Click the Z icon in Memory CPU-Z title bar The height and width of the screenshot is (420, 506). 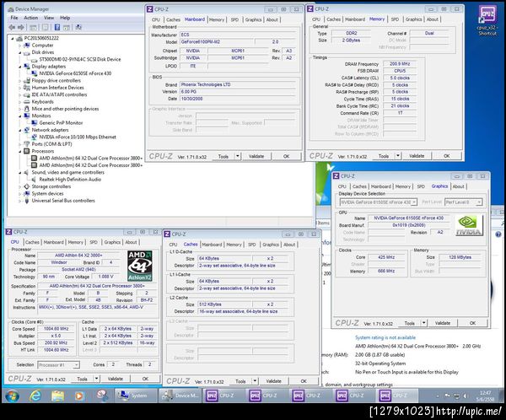[310, 8]
